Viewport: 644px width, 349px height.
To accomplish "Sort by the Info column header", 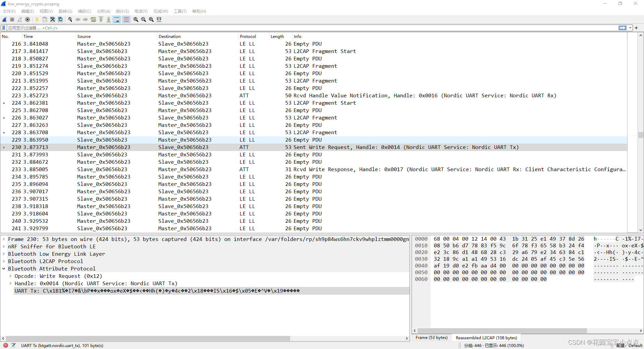I will click(460, 36).
